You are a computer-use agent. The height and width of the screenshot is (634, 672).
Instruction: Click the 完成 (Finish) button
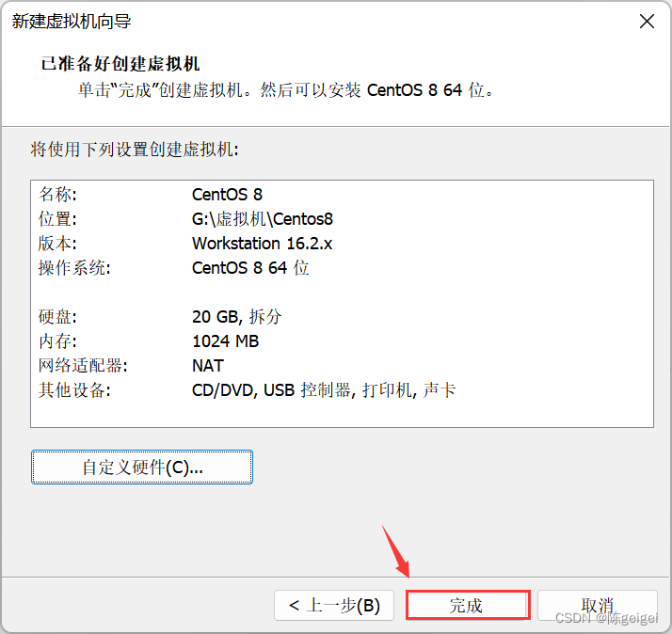468,605
